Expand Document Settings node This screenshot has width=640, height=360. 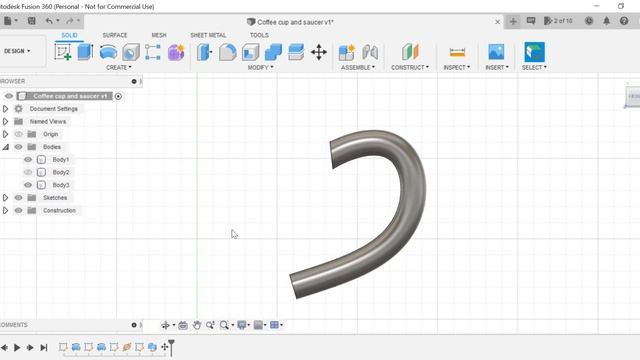5,109
